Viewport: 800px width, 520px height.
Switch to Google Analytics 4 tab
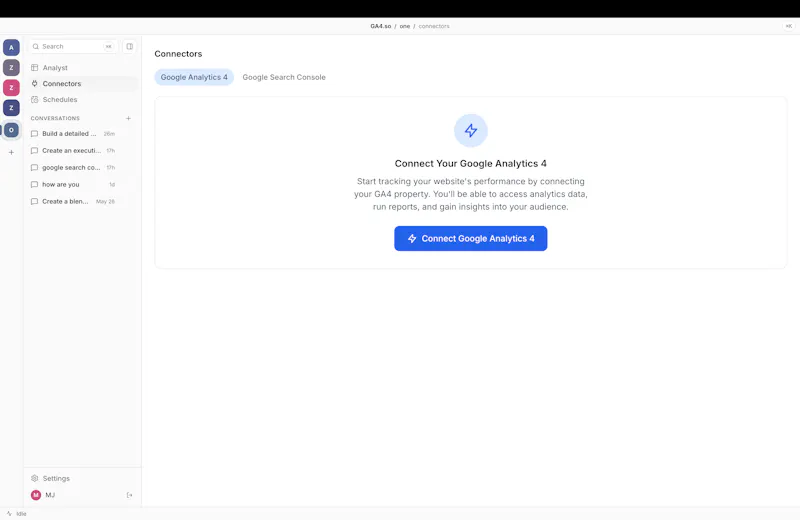coord(194,77)
